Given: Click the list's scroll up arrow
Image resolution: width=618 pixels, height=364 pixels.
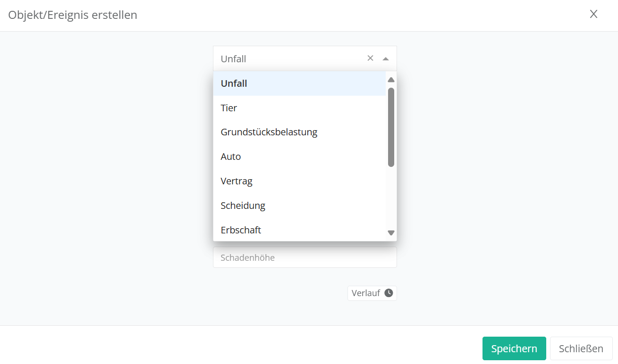Looking at the screenshot, I should (391, 80).
